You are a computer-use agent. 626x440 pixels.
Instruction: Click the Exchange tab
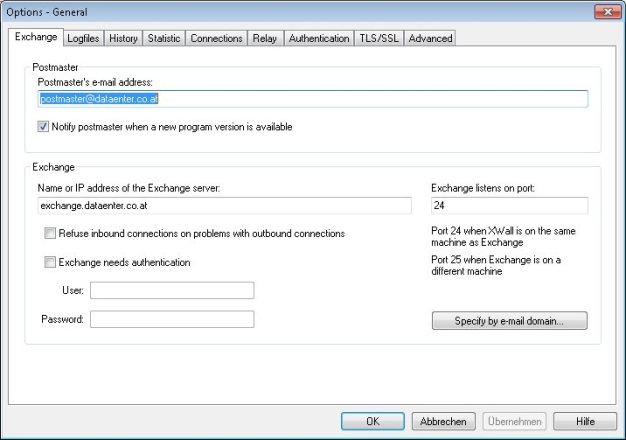pos(36,37)
